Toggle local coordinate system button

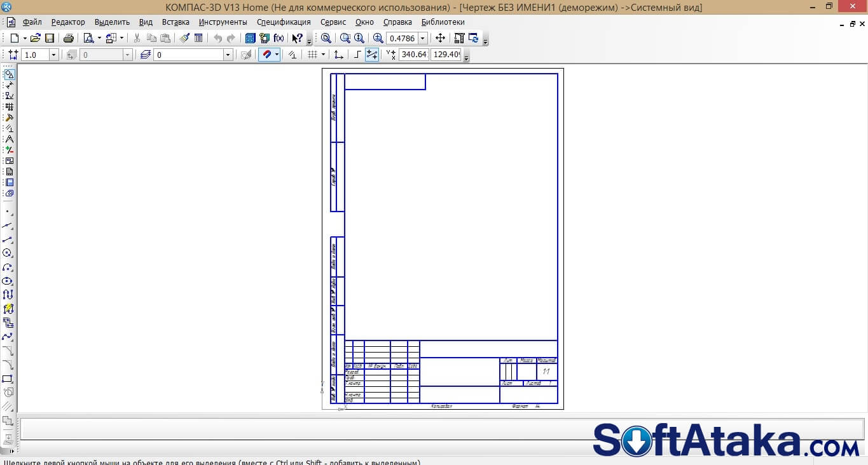338,55
